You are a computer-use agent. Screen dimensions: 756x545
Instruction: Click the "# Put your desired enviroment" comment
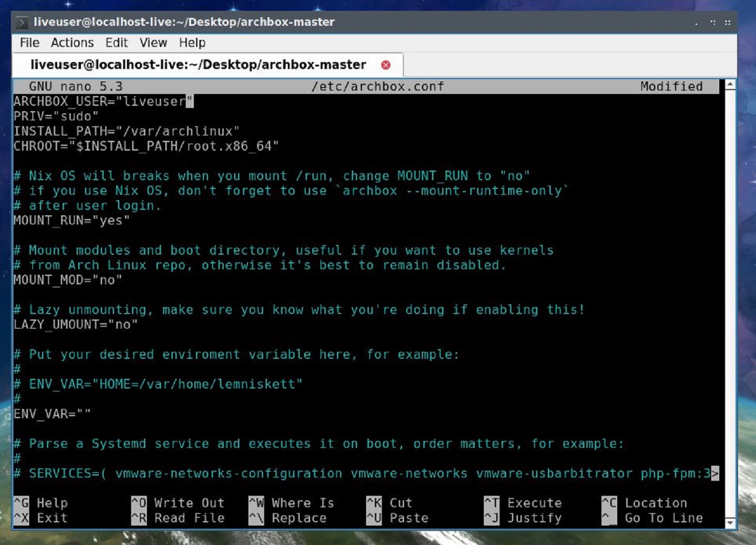tap(237, 355)
